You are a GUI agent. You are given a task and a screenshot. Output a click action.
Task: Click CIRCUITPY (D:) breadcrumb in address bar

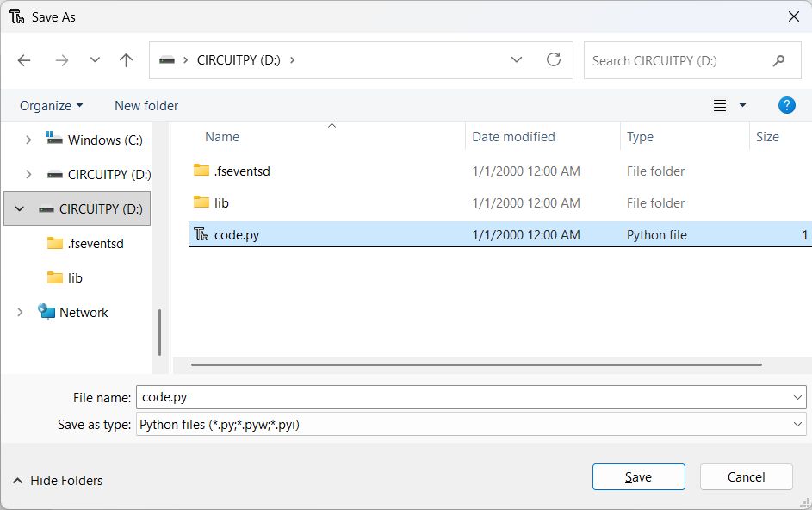(x=239, y=60)
